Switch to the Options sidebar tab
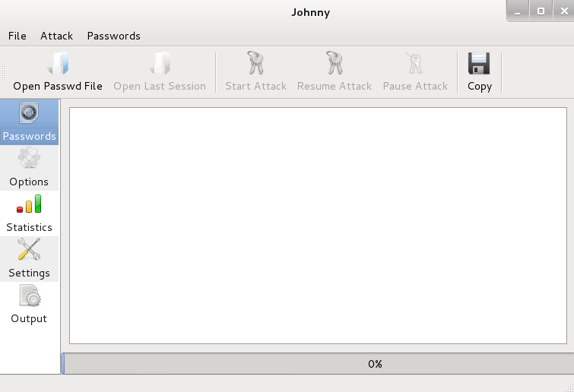The height and width of the screenshot is (392, 574). point(30,168)
